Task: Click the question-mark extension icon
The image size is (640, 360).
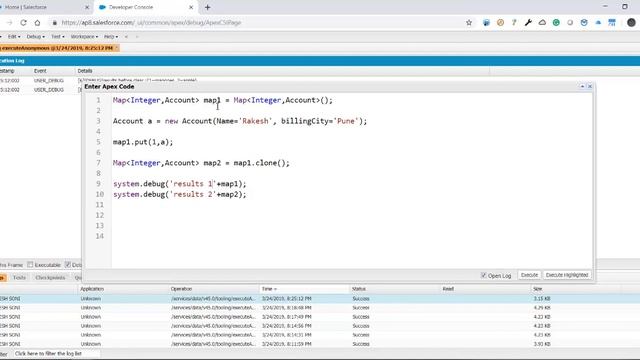Action: (x=514, y=23)
